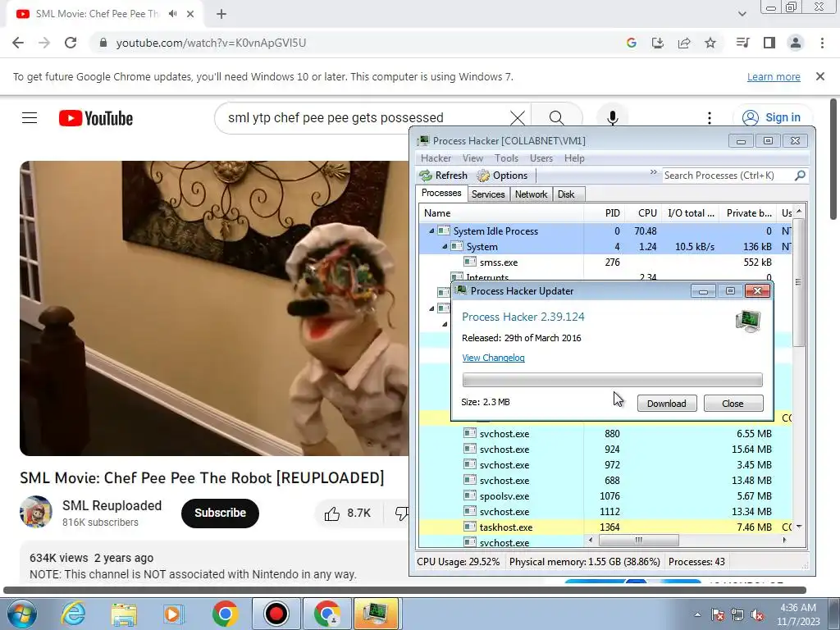Select svchost.exe with PID 924
Image resolution: width=840 pixels, height=630 pixels.
point(606,450)
